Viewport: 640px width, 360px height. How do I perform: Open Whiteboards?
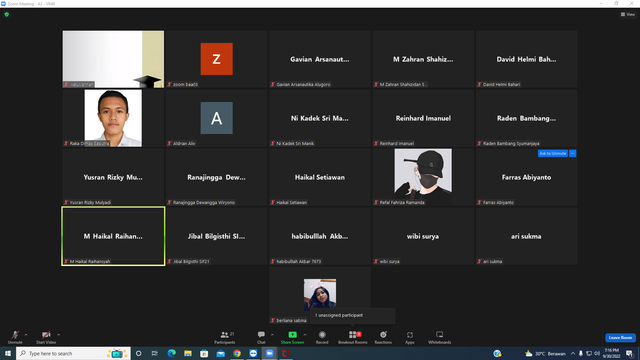[x=440, y=337]
